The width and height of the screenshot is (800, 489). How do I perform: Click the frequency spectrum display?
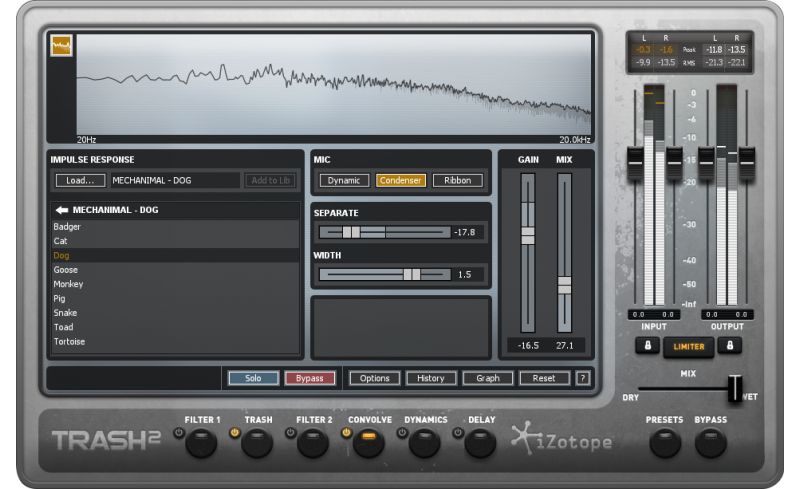point(334,85)
